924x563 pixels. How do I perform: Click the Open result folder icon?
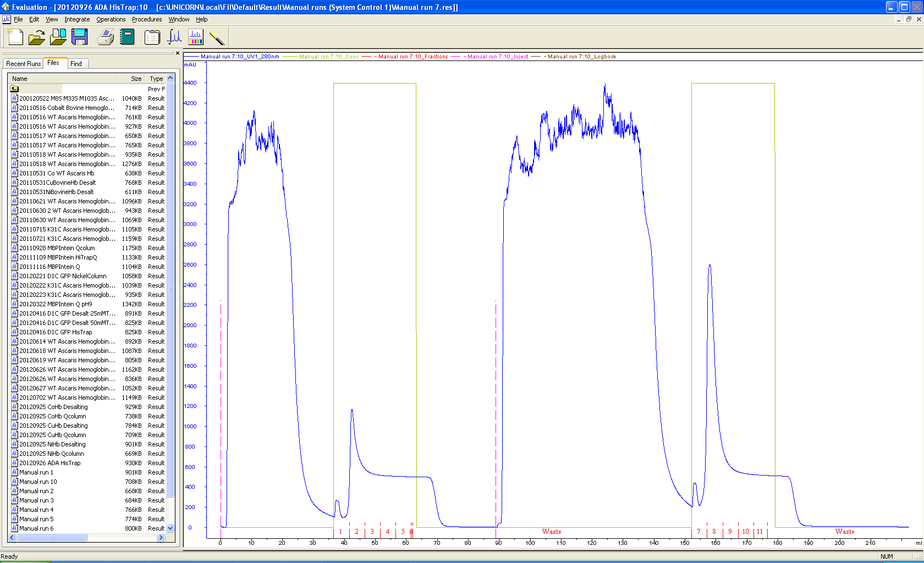tap(36, 37)
